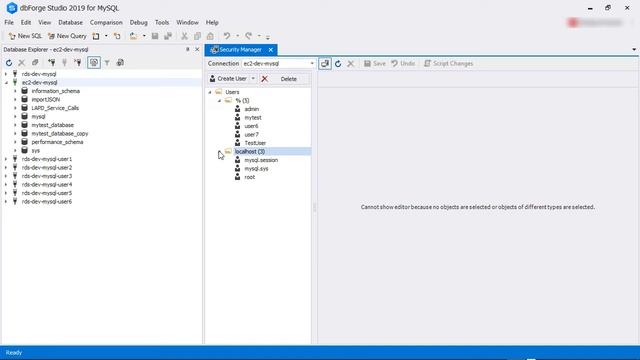
Task: Open the Comparison menu
Action: (x=106, y=22)
